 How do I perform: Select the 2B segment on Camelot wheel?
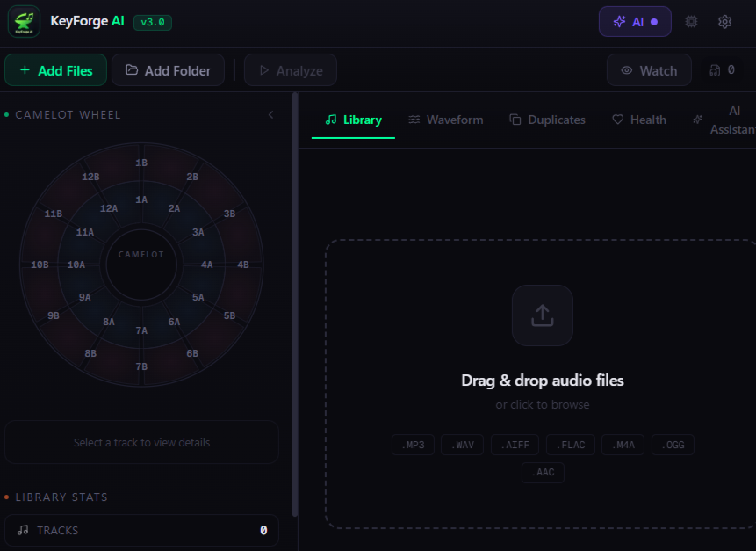click(192, 177)
